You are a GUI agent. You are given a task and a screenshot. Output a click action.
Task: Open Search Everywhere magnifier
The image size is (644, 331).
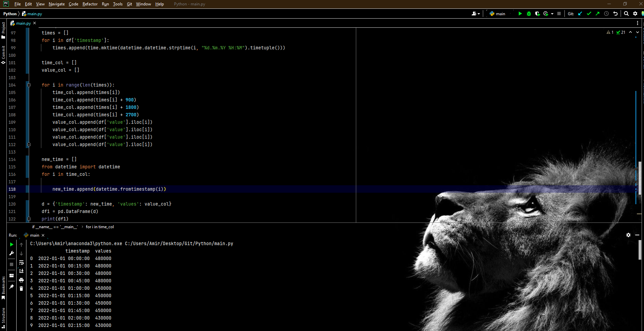626,14
